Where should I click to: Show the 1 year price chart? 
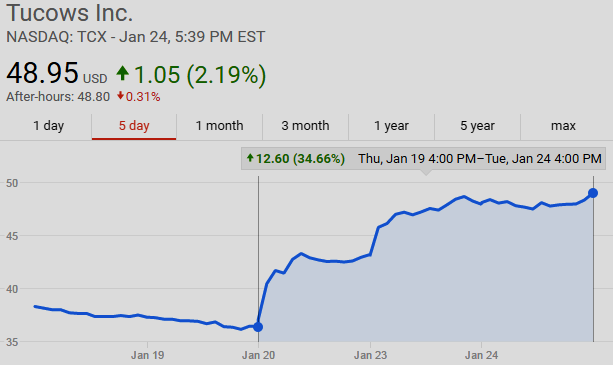pos(391,126)
